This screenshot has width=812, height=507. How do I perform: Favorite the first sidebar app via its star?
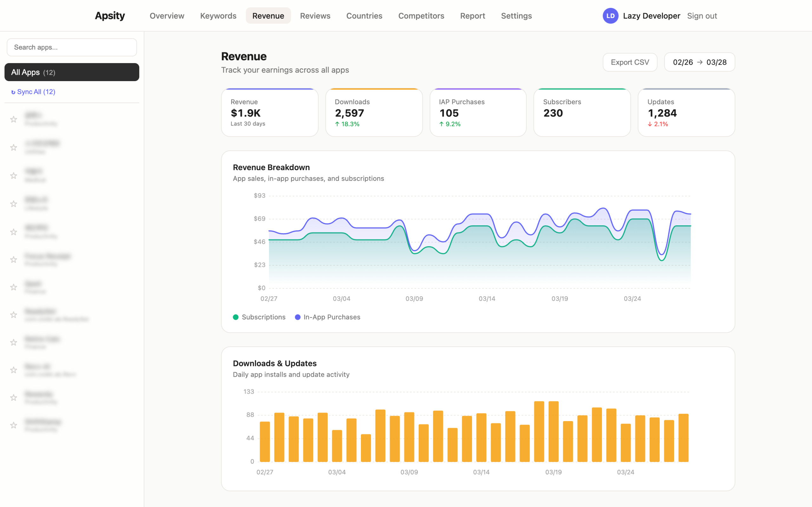[x=13, y=119]
